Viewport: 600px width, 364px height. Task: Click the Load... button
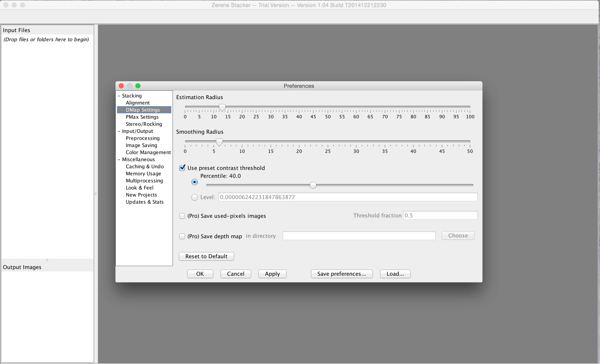pyautogui.click(x=395, y=274)
